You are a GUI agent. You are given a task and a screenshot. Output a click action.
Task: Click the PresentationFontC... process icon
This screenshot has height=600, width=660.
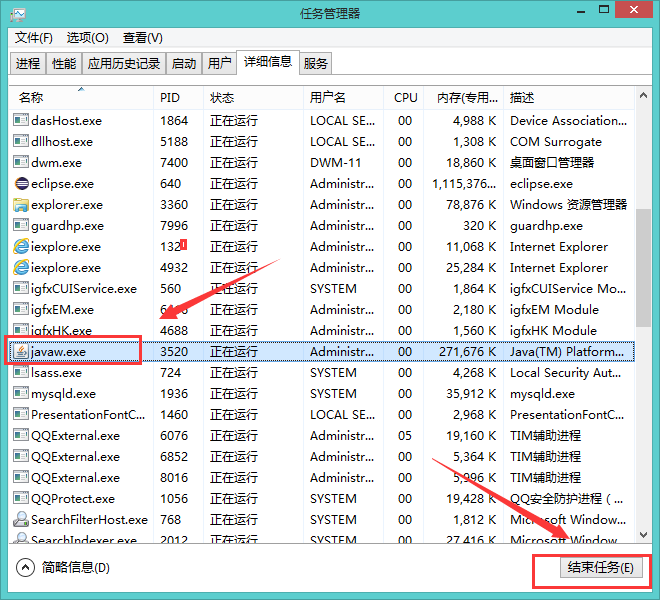point(21,414)
